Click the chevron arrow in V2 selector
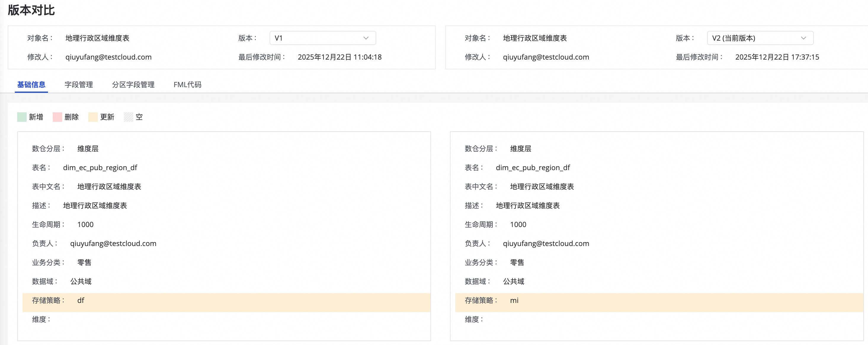 click(x=803, y=38)
